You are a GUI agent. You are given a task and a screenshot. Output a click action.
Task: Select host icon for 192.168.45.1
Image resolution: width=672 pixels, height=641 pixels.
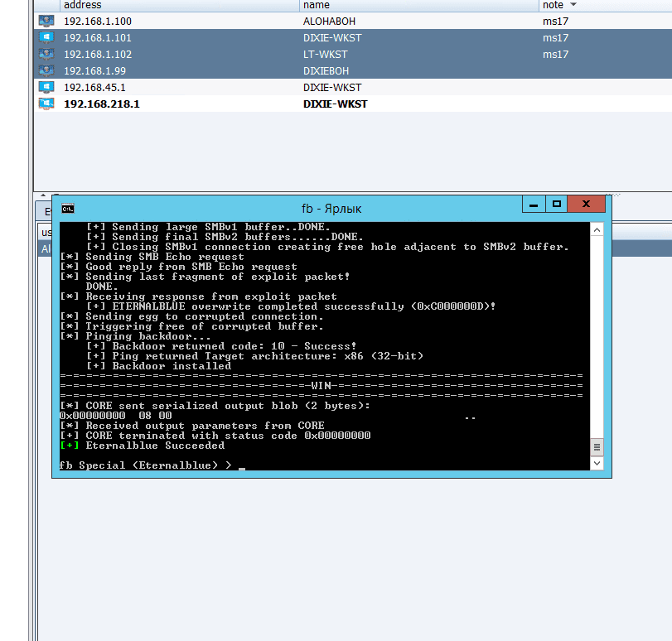coord(46,88)
